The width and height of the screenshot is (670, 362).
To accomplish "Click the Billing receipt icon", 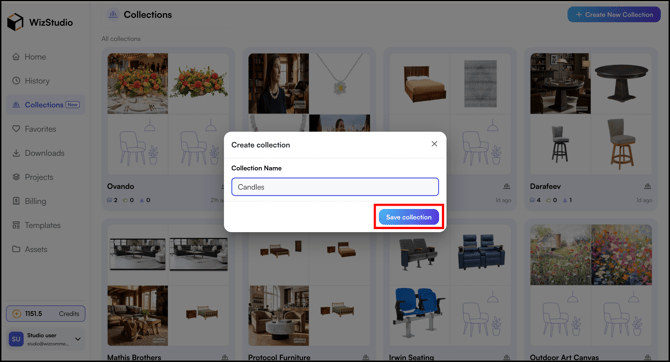I will (x=16, y=201).
